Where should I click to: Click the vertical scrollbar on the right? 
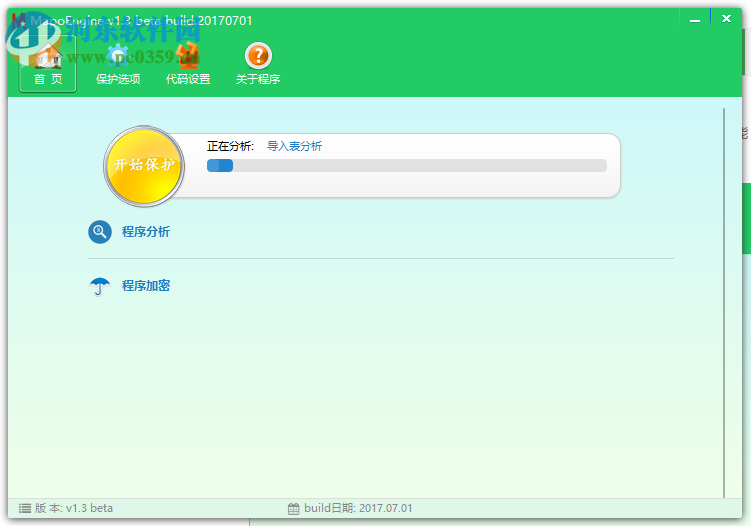724,303
